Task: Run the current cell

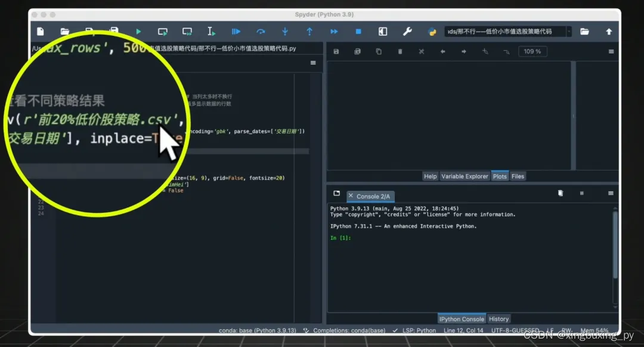Action: point(163,32)
